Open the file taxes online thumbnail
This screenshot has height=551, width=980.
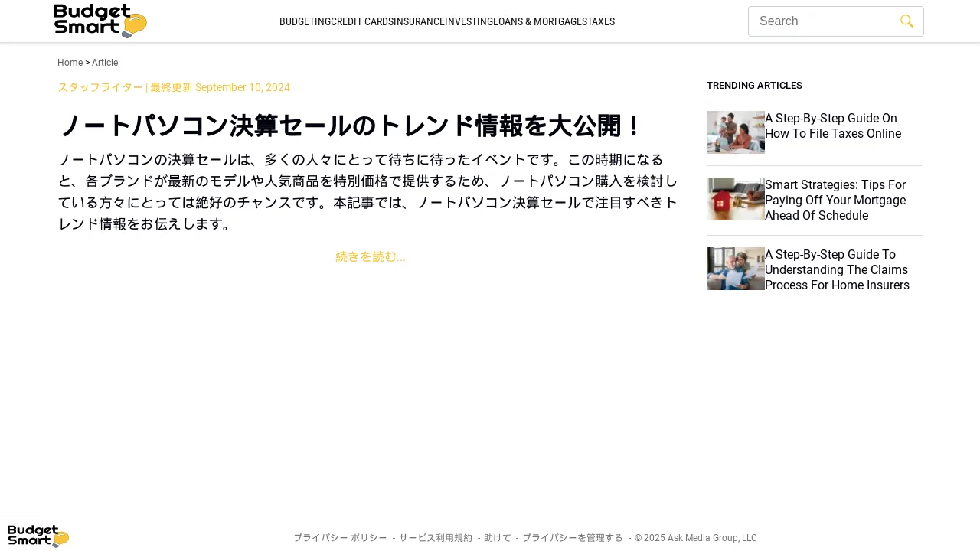(735, 132)
